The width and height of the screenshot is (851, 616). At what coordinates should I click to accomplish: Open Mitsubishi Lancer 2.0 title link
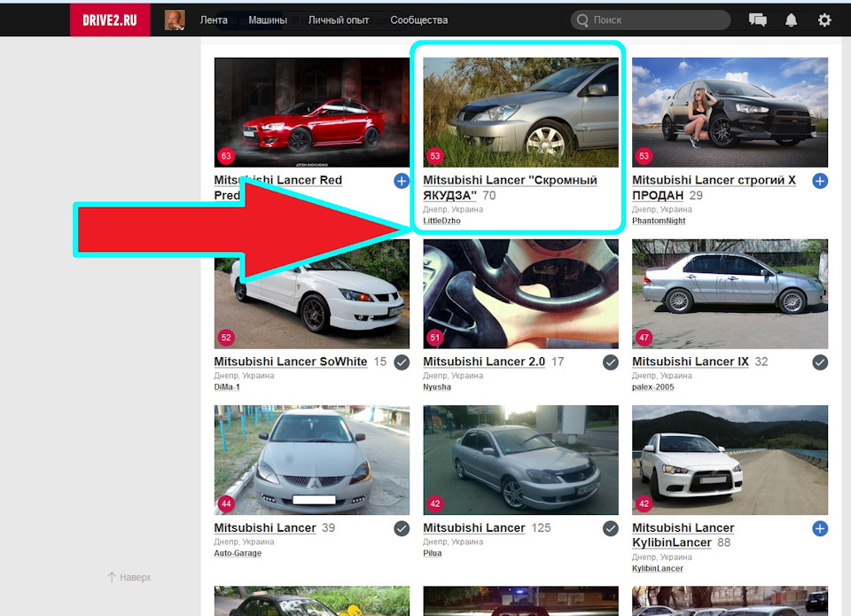484,362
